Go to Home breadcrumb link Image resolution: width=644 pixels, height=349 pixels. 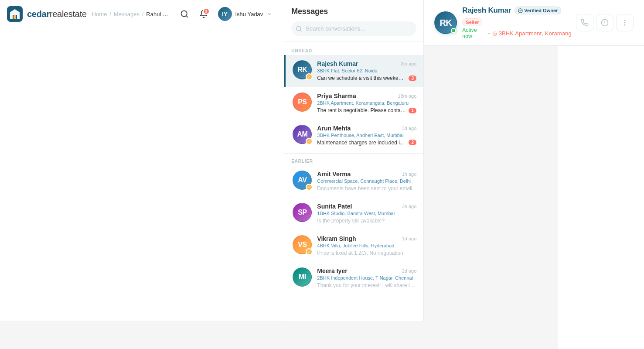(x=99, y=14)
